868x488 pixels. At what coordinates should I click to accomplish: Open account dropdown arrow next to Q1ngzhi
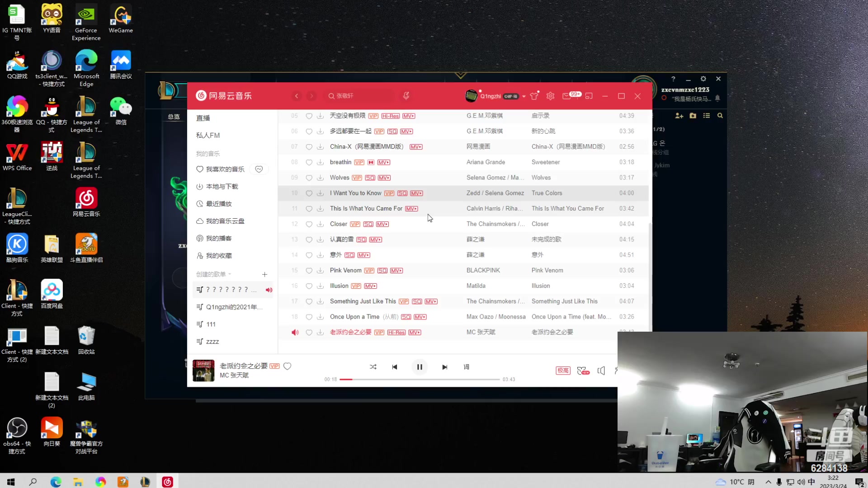(524, 96)
